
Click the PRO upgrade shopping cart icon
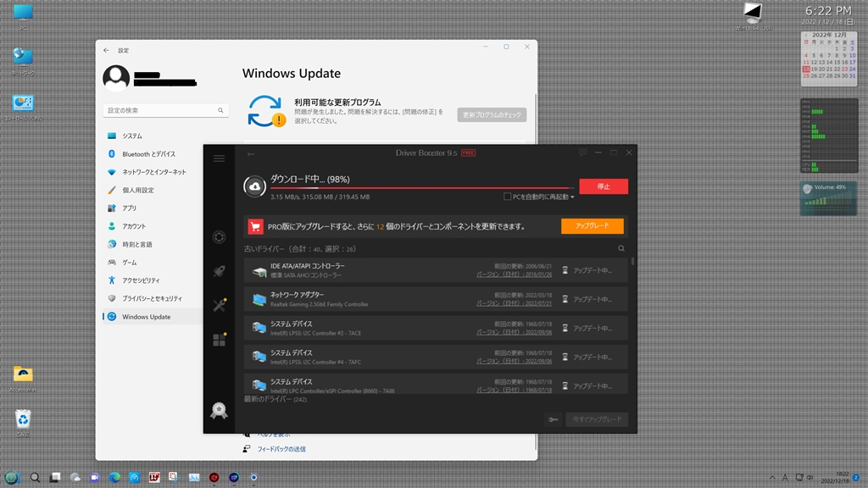coord(256,225)
